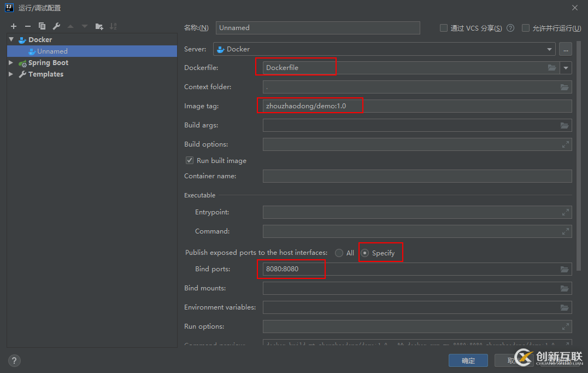Select the Templates tree item
588x373 pixels.
coord(45,74)
